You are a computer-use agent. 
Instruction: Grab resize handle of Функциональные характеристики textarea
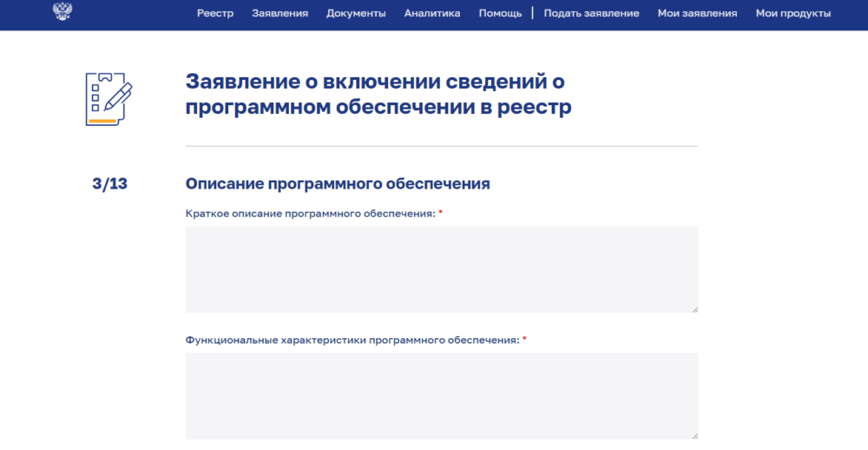[694, 436]
